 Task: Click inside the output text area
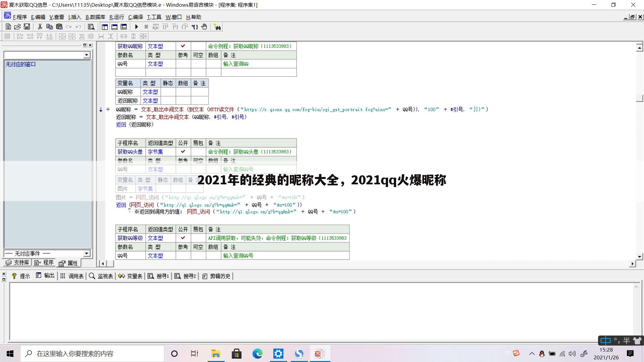tap(321, 312)
